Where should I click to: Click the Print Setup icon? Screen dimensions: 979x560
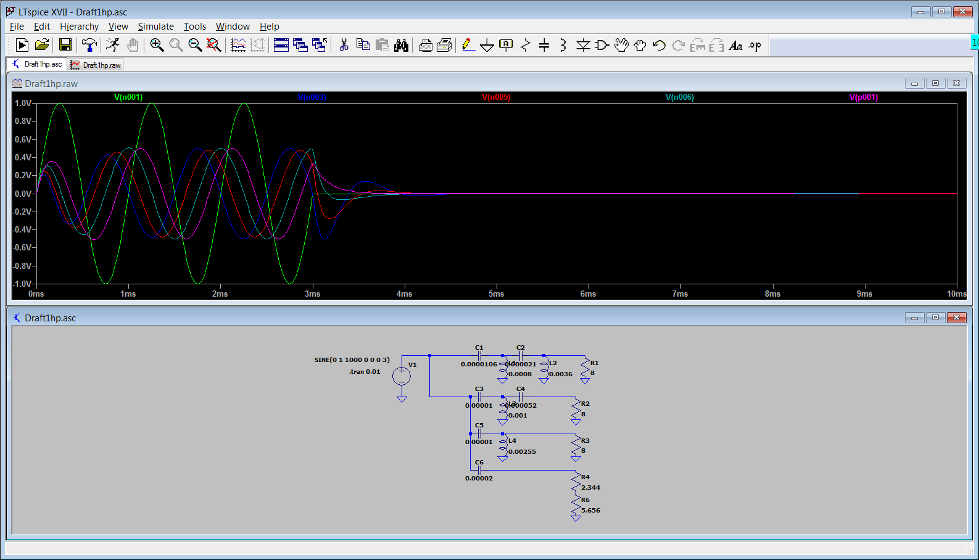click(x=425, y=45)
